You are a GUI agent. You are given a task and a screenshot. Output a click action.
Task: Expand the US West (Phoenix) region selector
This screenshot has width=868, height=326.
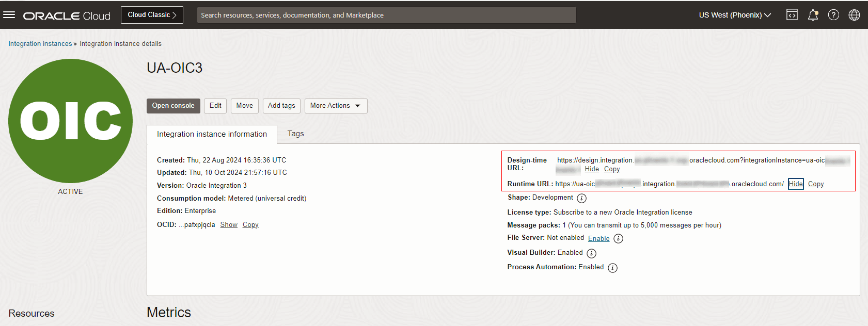pyautogui.click(x=735, y=15)
